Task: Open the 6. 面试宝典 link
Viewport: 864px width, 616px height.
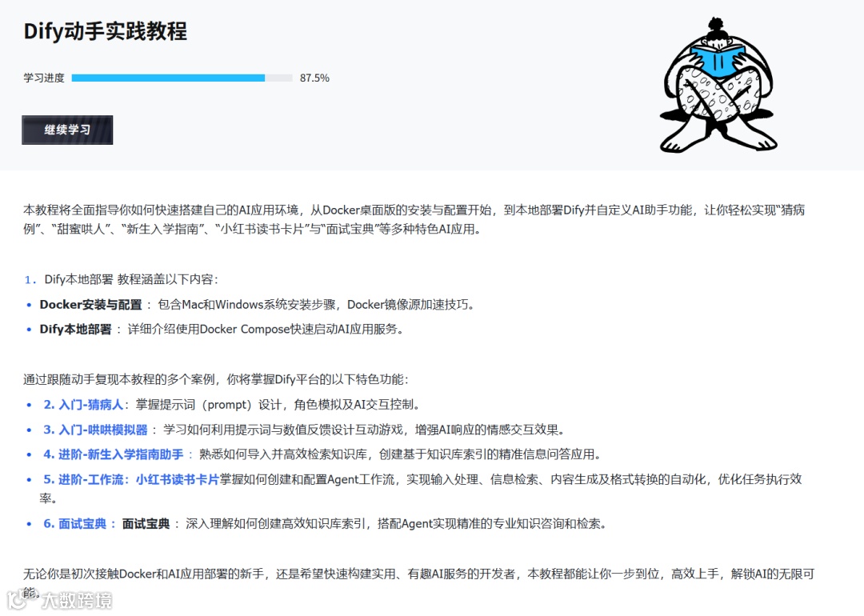Action: tap(75, 524)
